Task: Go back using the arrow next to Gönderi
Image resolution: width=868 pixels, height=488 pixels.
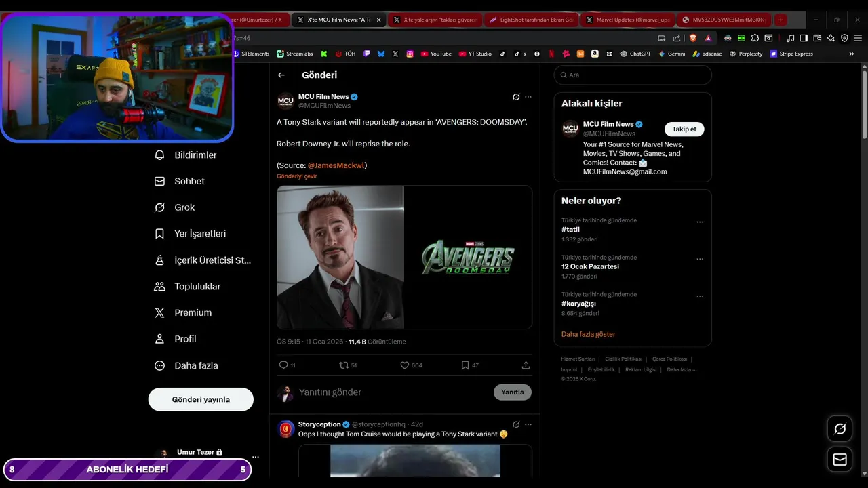Action: 281,75
